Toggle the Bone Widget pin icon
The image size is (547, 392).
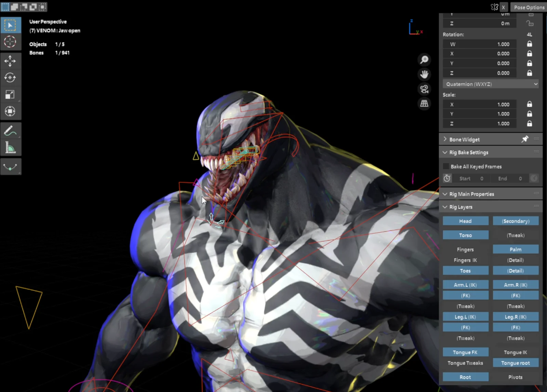coord(525,139)
